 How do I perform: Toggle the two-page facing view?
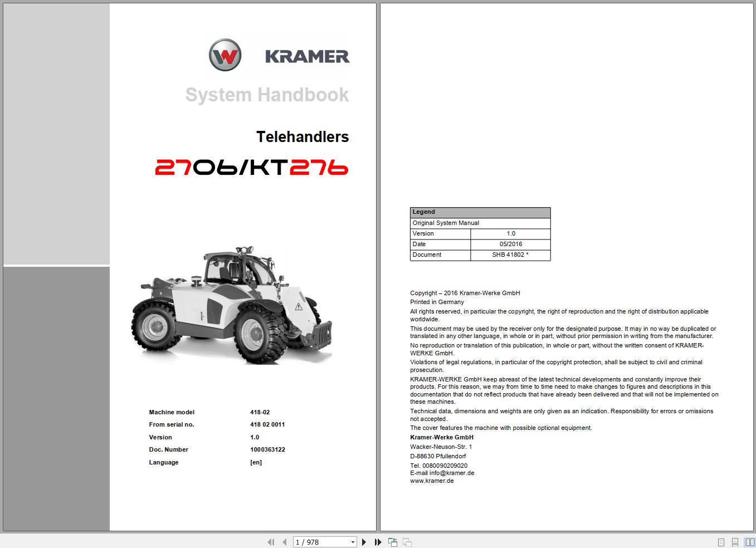(x=748, y=541)
